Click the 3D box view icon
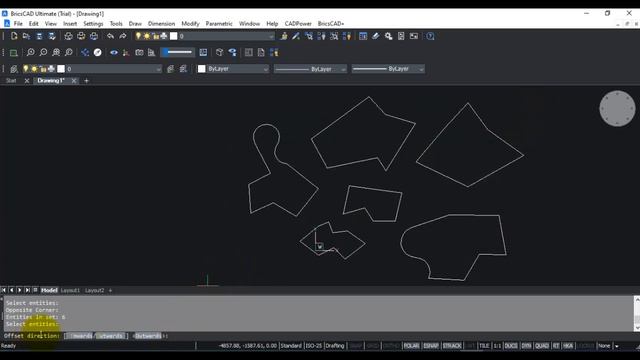Screen dimensions: 640x360 point(220,52)
